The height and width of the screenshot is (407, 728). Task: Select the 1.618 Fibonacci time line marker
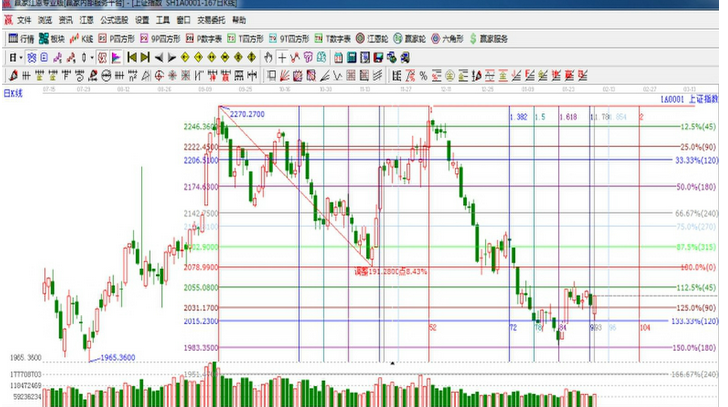tap(571, 117)
